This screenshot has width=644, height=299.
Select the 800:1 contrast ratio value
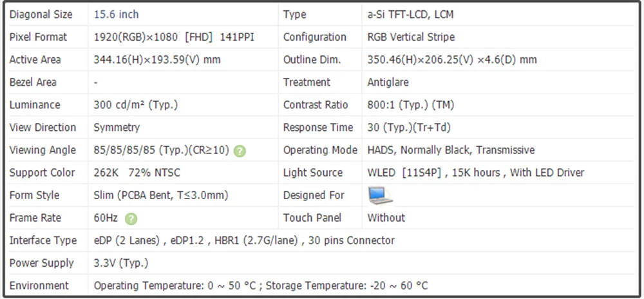(x=410, y=104)
